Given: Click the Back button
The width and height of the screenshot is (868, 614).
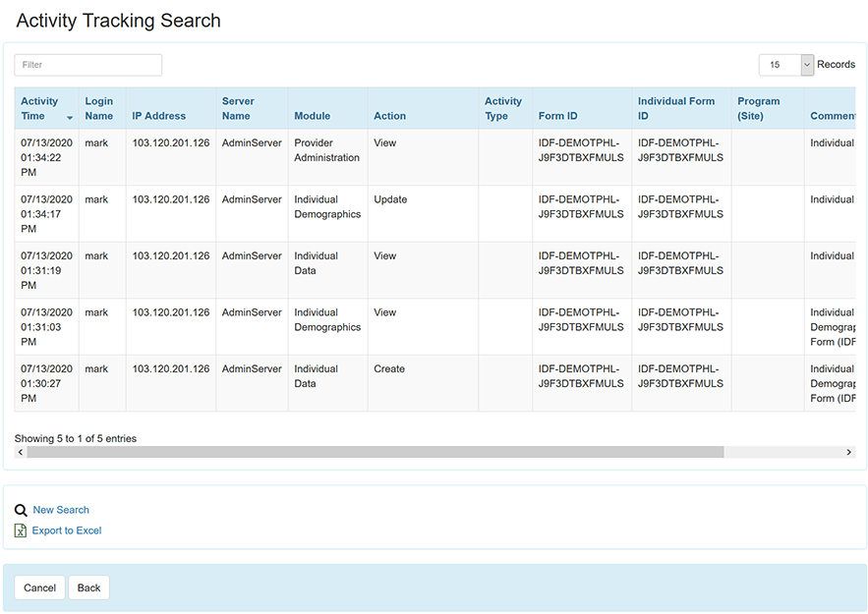Looking at the screenshot, I should [x=88, y=587].
